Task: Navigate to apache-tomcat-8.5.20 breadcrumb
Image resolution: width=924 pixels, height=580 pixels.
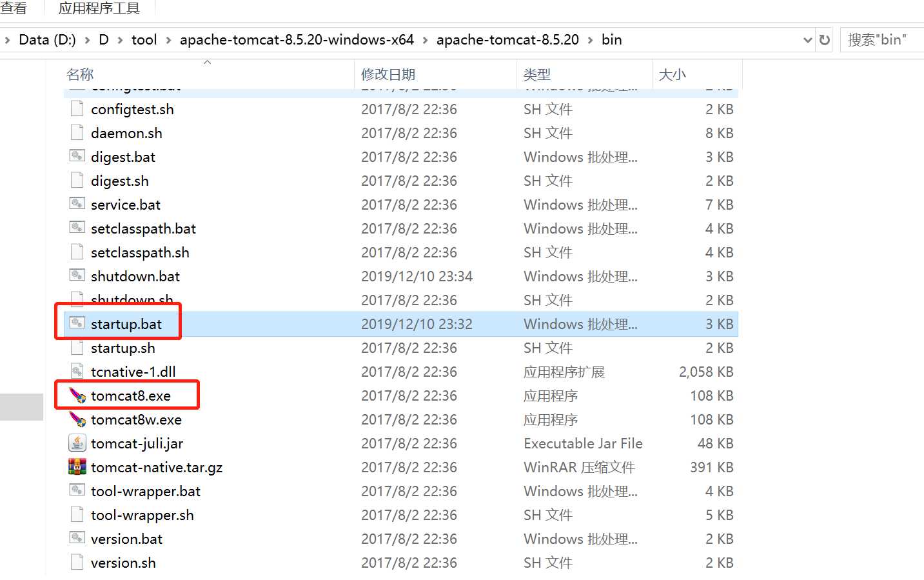Action: 507,40
